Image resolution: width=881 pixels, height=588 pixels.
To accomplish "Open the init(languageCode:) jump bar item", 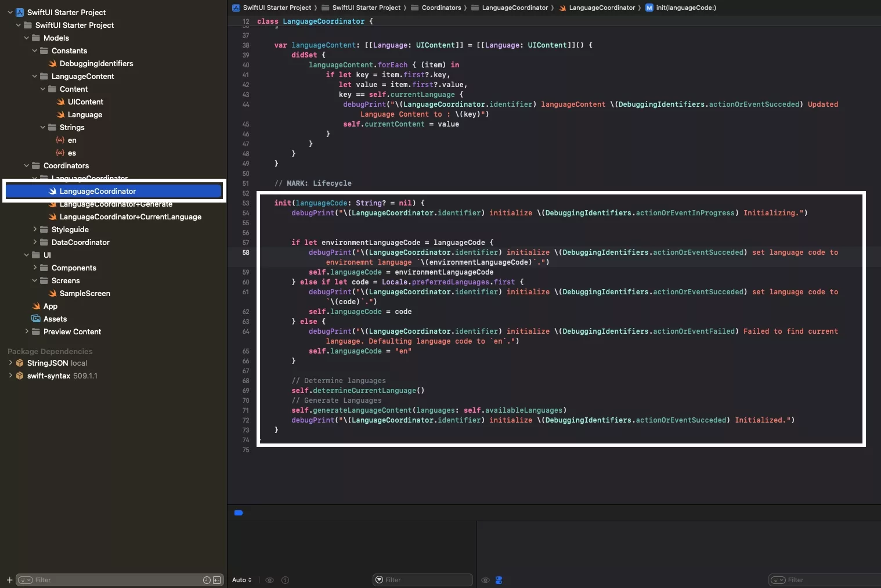I will [x=681, y=8].
